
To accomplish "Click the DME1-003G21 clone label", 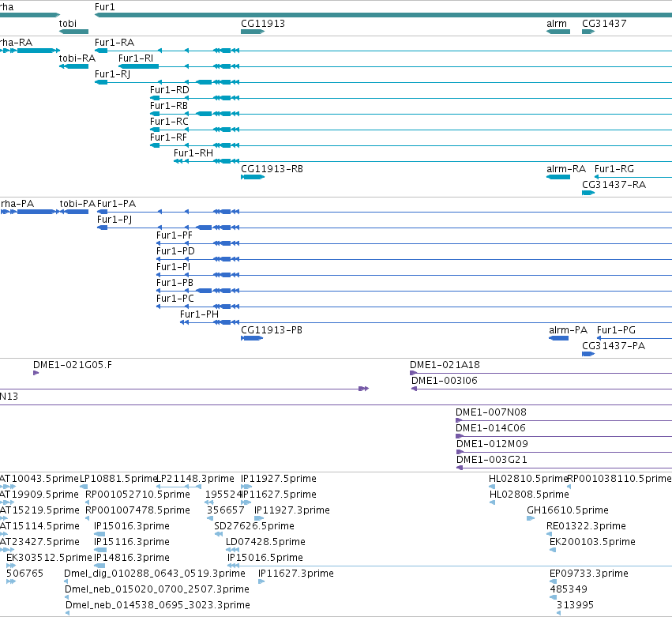I will pos(492,460).
